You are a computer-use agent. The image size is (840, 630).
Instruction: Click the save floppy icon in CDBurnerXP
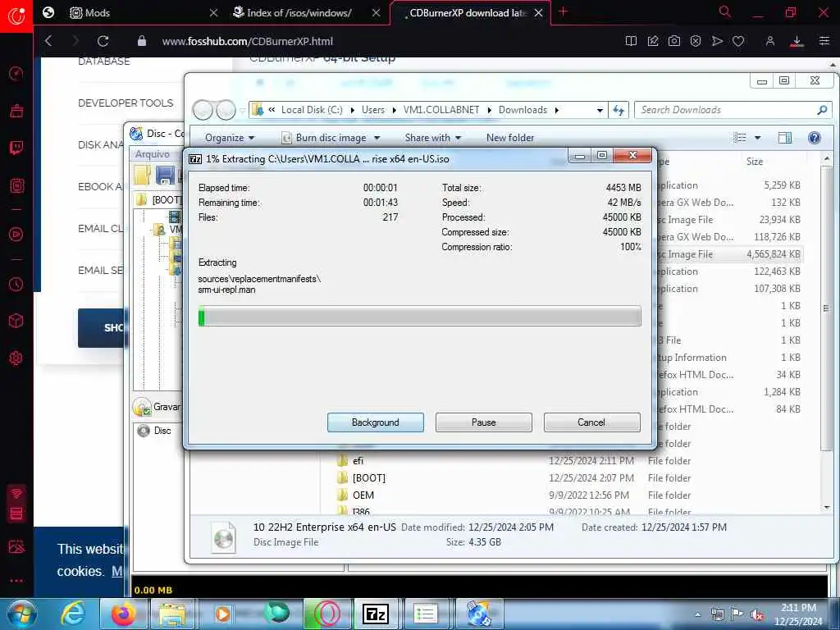click(165, 176)
